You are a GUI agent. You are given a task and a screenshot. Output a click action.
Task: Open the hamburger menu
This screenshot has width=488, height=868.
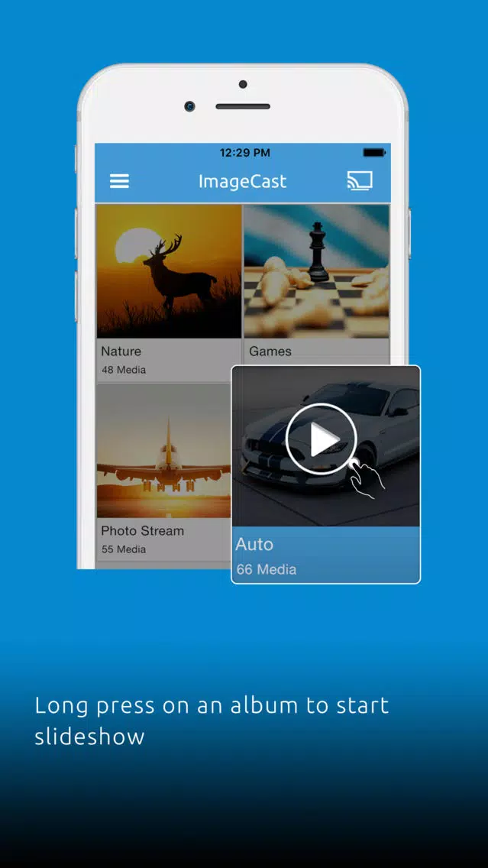coord(119,181)
